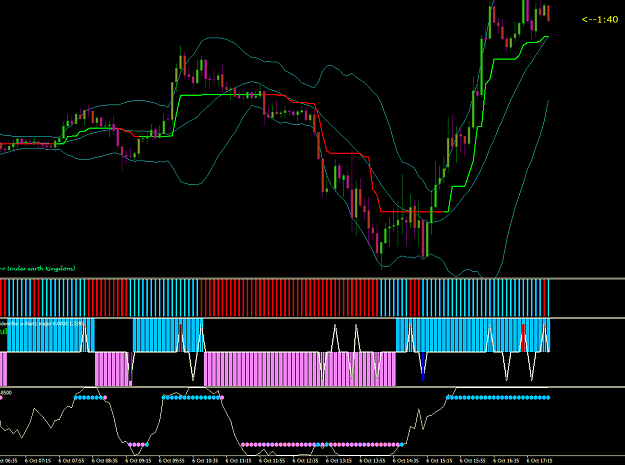
Task: Click the '6 Oct 12:35' time axis label
Action: [x=305, y=461]
